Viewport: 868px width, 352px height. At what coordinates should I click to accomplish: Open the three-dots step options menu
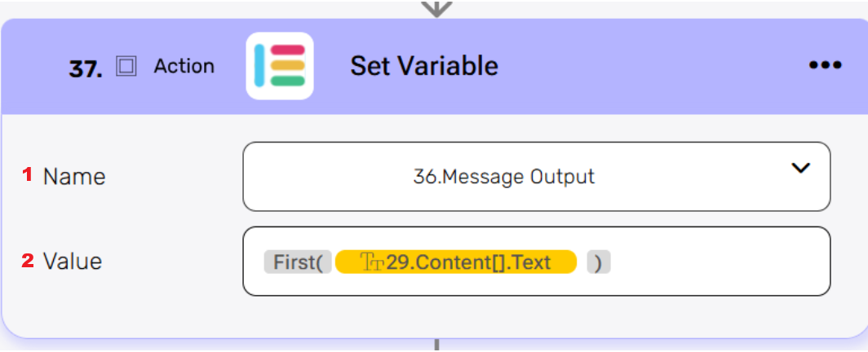pyautogui.click(x=825, y=66)
